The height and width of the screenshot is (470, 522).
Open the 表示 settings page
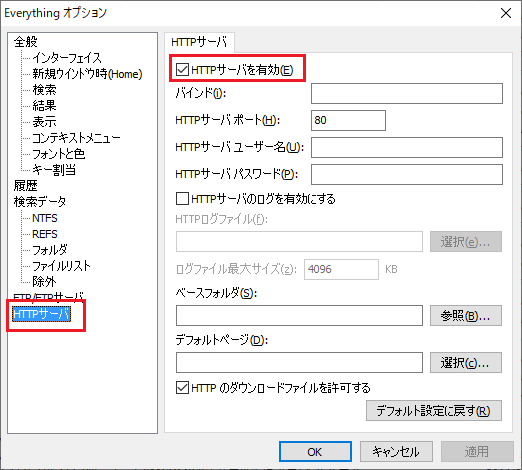click(44, 122)
